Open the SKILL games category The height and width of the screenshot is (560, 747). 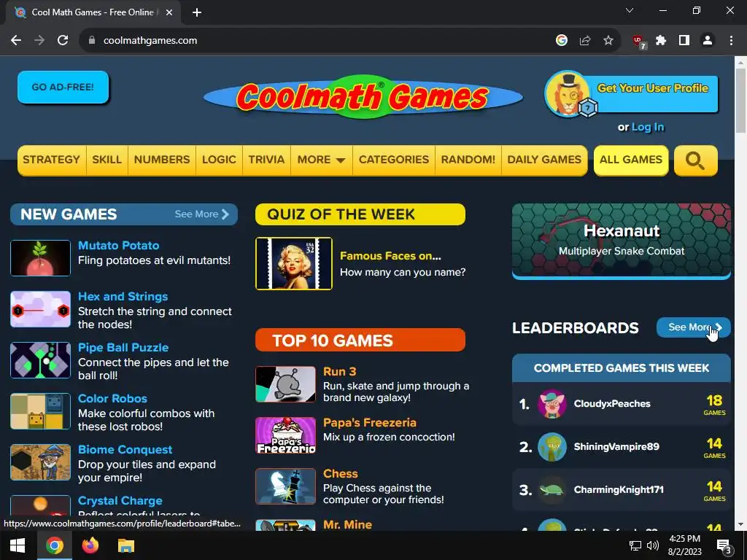(x=107, y=160)
